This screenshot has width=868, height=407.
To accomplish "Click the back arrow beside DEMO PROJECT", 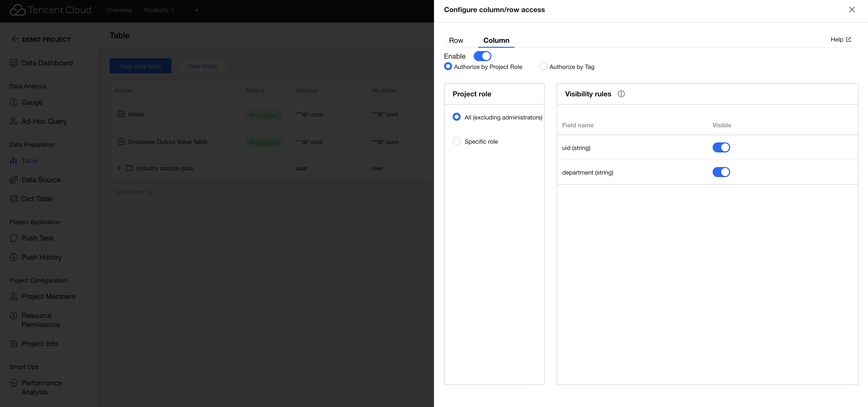I will click(x=15, y=39).
